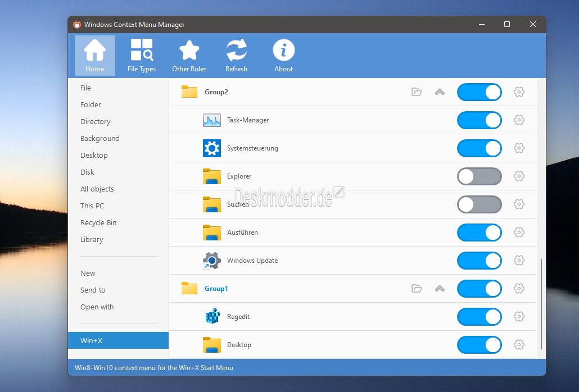
Task: Click the vertical scrollbar thumb
Action: click(541, 304)
